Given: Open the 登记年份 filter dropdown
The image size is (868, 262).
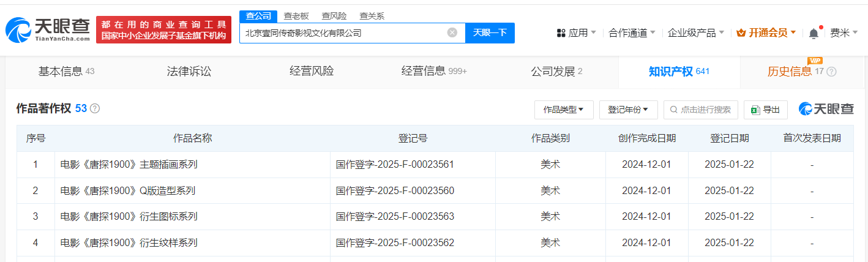Looking at the screenshot, I should coord(628,110).
